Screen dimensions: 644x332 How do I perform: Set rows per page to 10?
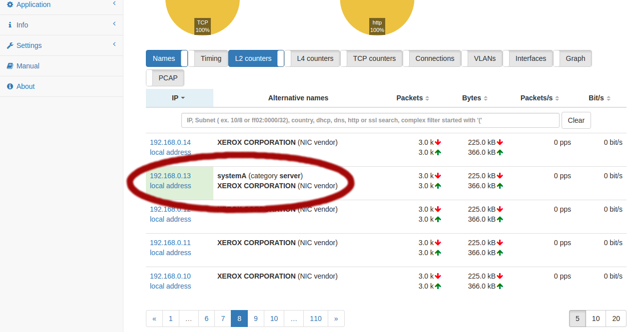(x=596, y=319)
